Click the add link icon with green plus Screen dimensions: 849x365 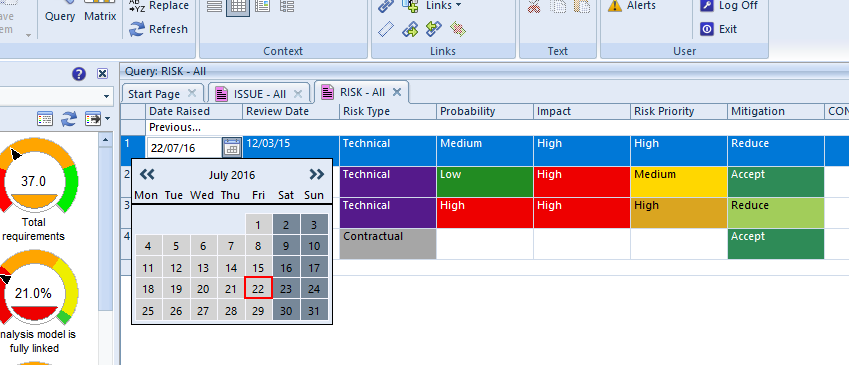click(x=410, y=6)
